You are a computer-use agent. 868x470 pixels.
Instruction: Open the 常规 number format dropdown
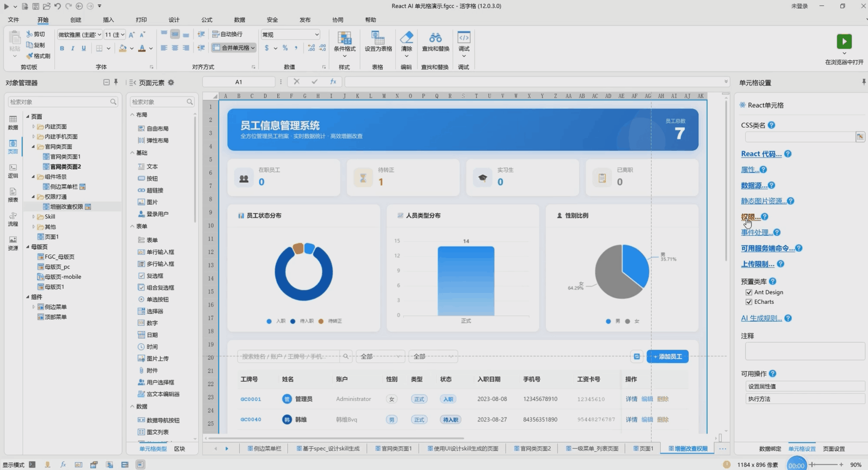pos(290,34)
